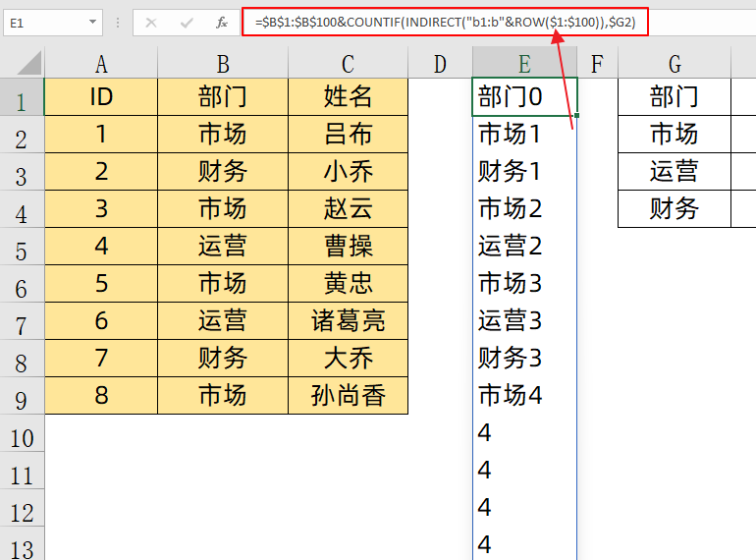Click ID cell with value 8
Screen dimensions: 756x560
101,396
